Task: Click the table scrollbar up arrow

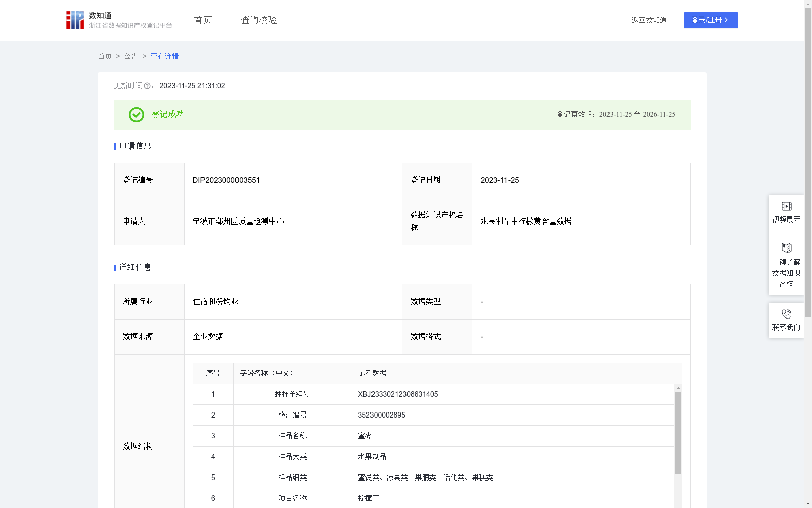Action: (678, 388)
